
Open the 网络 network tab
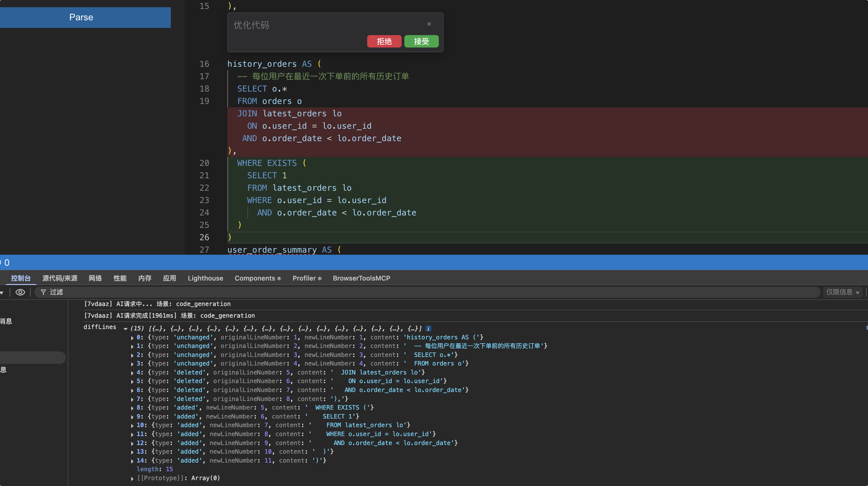(x=95, y=278)
